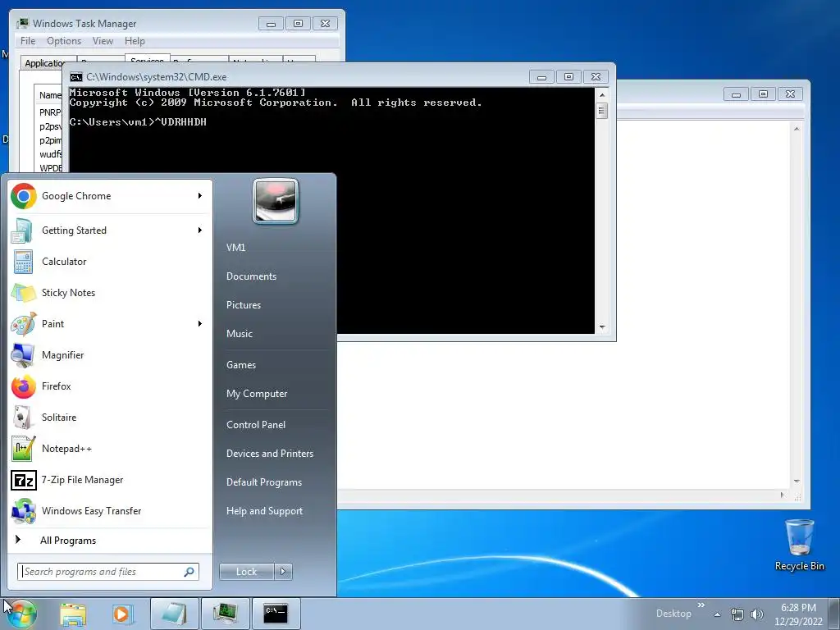Click the network tray icon
Viewport: 840px width, 630px height.
[737, 614]
